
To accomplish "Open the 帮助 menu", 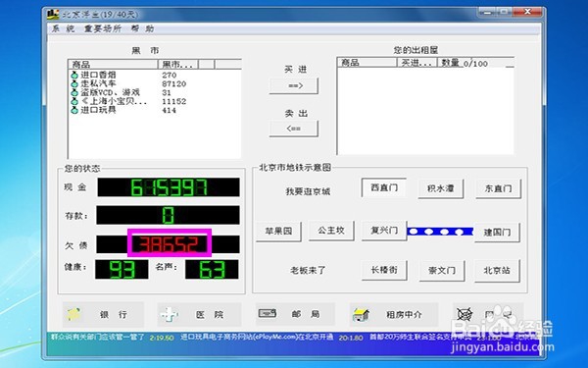I will pos(142,28).
